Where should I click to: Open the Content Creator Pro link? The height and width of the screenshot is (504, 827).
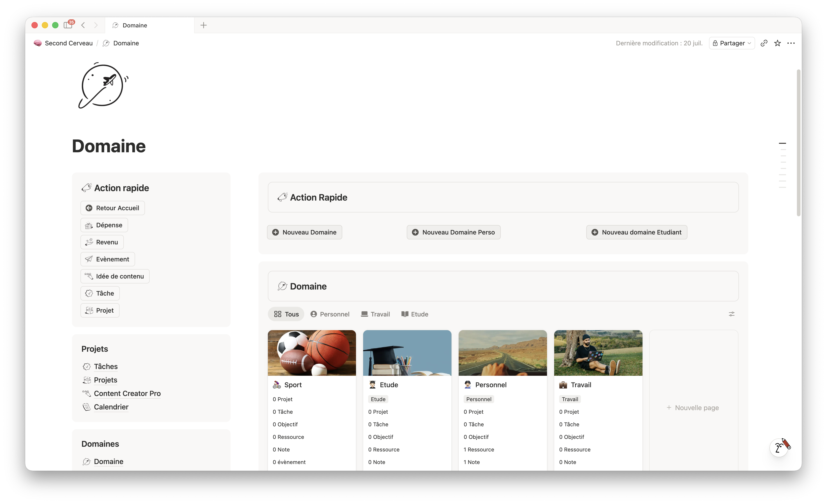click(127, 394)
